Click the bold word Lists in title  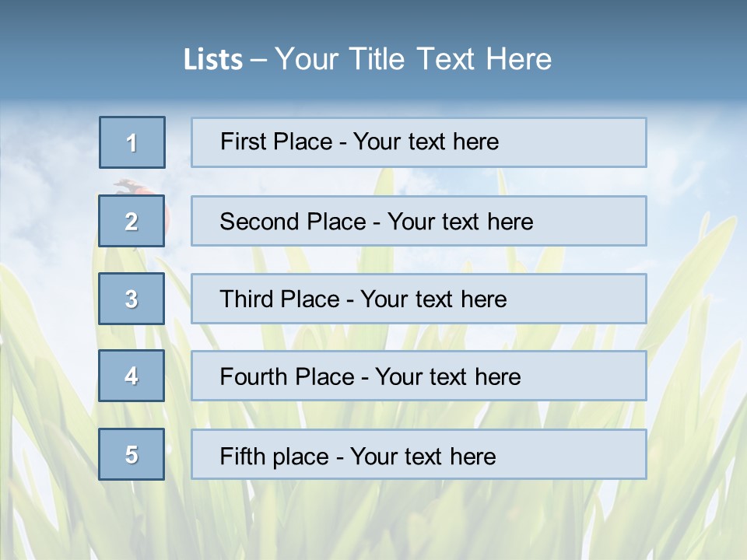(212, 60)
